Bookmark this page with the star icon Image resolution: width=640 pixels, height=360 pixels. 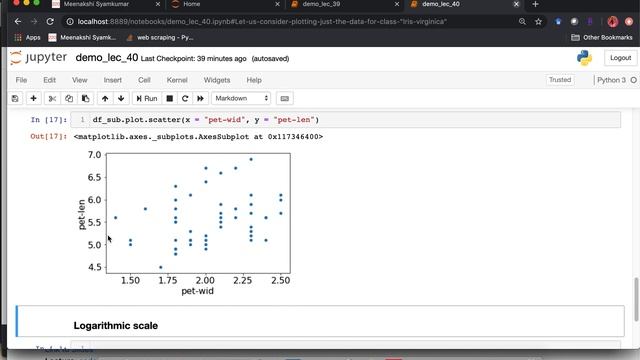click(538, 22)
